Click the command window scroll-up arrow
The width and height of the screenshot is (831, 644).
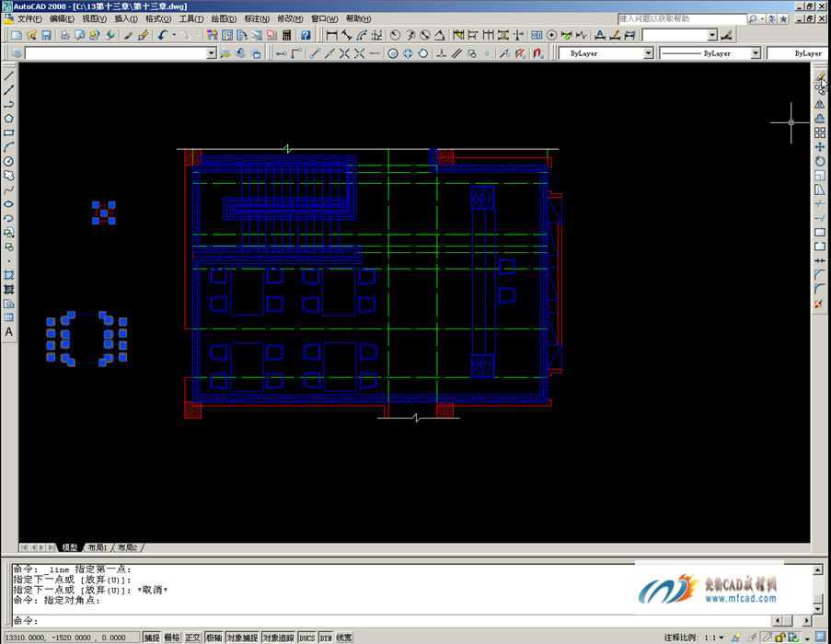pyautogui.click(x=818, y=570)
